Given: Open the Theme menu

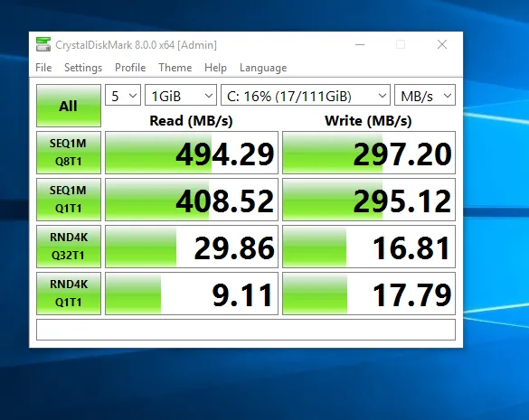Looking at the screenshot, I should point(175,68).
